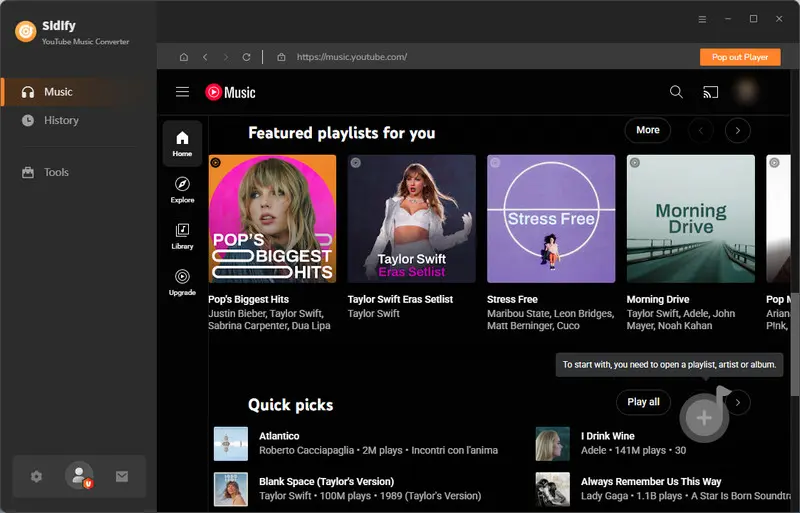The image size is (800, 513).
Task: Click Always Remember Us This Way title
Action: [x=651, y=482]
